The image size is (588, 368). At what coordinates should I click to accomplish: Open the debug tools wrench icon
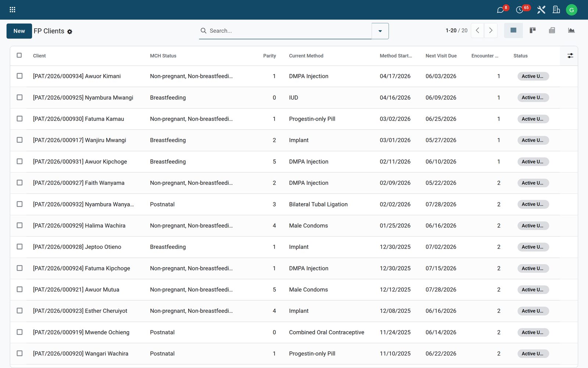[x=541, y=10]
